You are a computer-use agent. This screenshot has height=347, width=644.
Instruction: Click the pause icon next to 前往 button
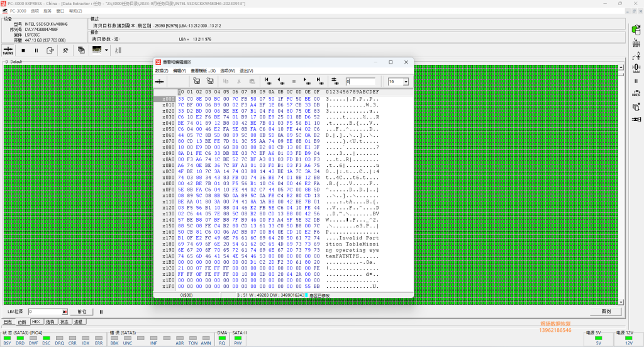coord(101,312)
